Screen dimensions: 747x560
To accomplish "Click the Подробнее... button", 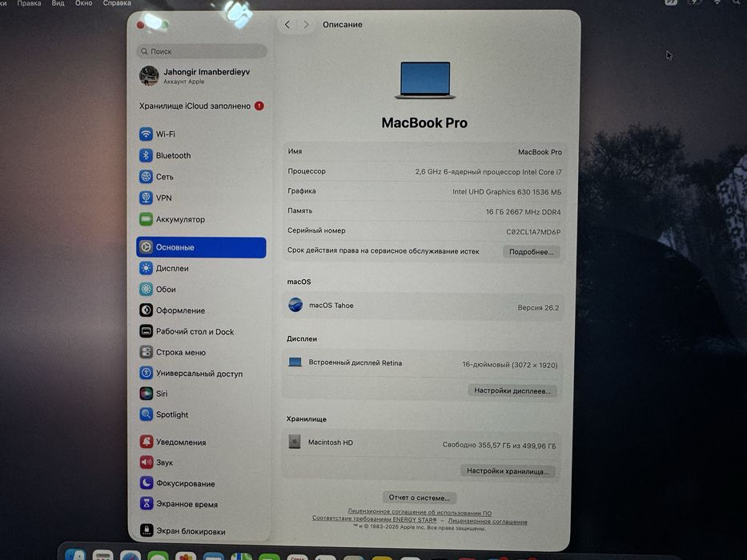I will pyautogui.click(x=531, y=252).
